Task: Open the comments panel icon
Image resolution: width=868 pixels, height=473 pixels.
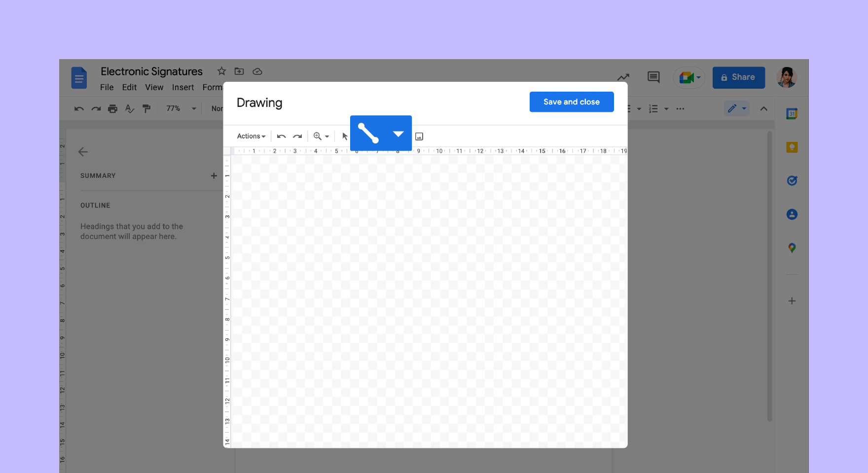Action: click(x=653, y=77)
